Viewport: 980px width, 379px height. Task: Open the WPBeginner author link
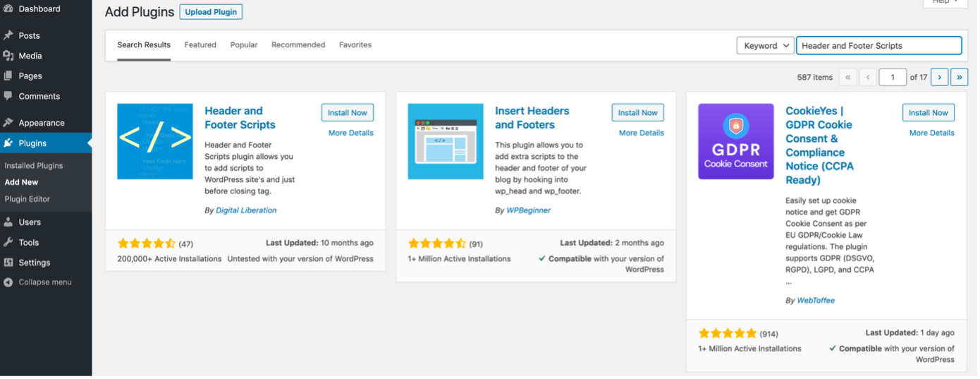(x=529, y=210)
